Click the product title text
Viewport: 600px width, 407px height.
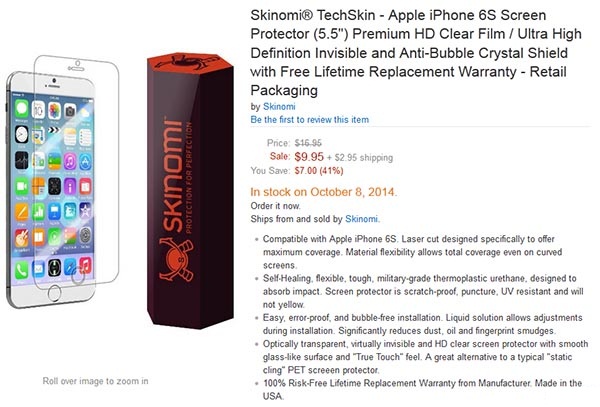pos(416,53)
